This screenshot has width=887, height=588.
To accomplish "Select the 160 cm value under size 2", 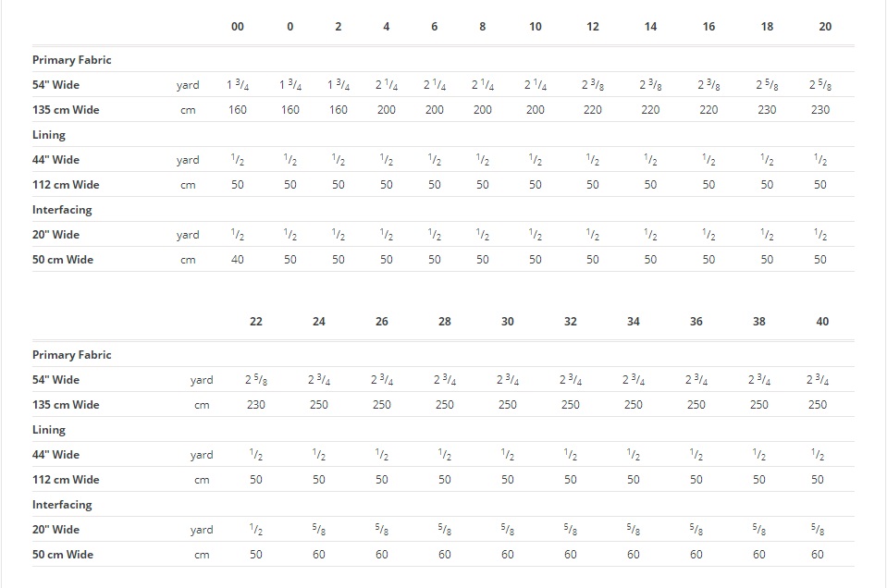I will tap(339, 110).
